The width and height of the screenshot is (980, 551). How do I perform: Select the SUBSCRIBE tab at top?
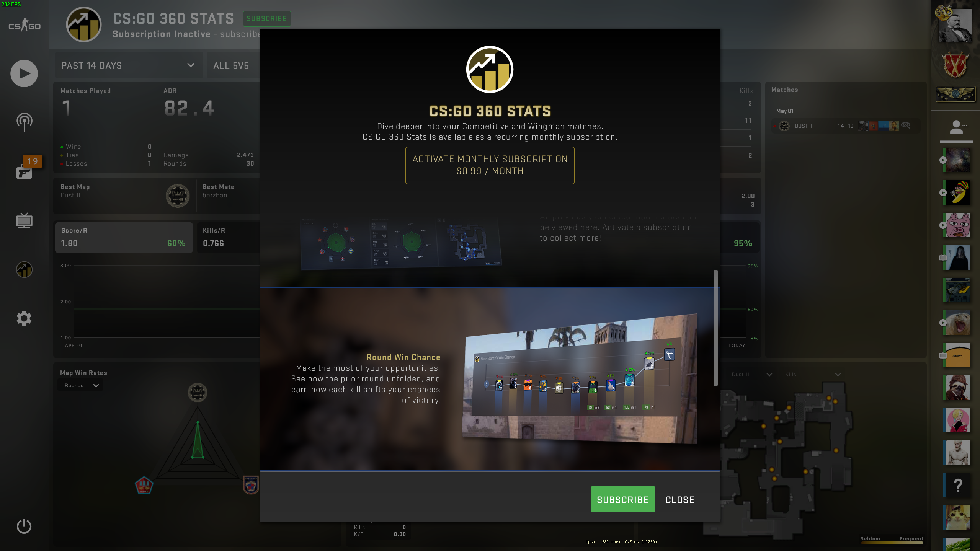[x=267, y=18]
